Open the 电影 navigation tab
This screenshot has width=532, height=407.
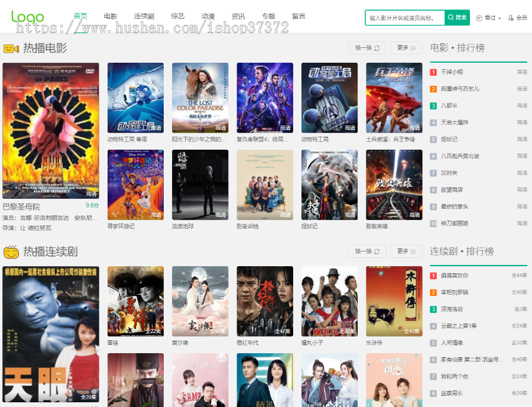(111, 16)
